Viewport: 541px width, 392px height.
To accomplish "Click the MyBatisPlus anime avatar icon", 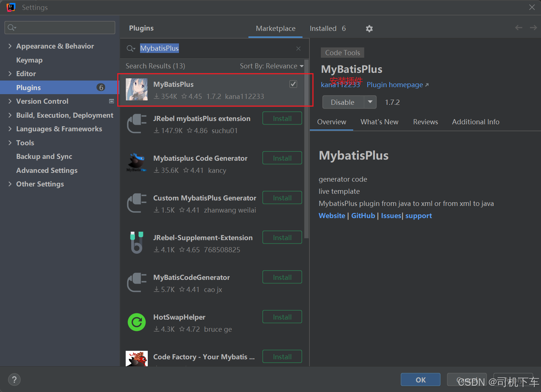I will click(x=137, y=89).
